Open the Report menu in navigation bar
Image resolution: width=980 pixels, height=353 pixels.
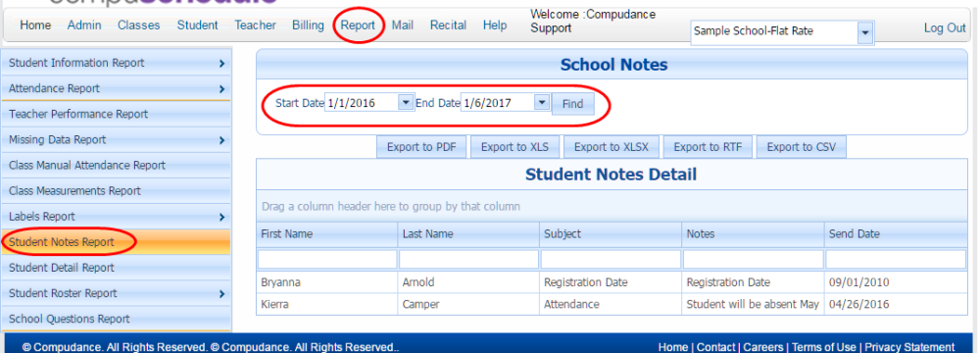pyautogui.click(x=358, y=25)
